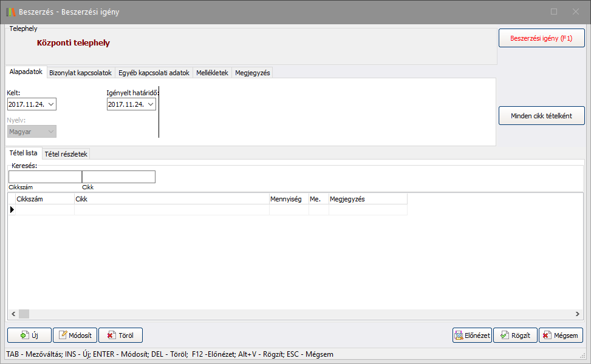Viewport: 591px width, 364px height.
Task: Click the application logo in title bar
Action: (x=10, y=12)
